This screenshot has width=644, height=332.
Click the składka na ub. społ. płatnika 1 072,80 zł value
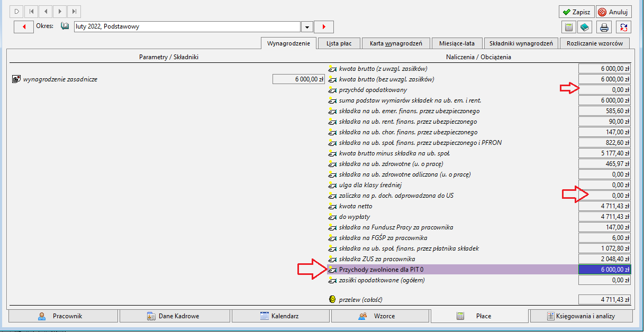tap(605, 248)
